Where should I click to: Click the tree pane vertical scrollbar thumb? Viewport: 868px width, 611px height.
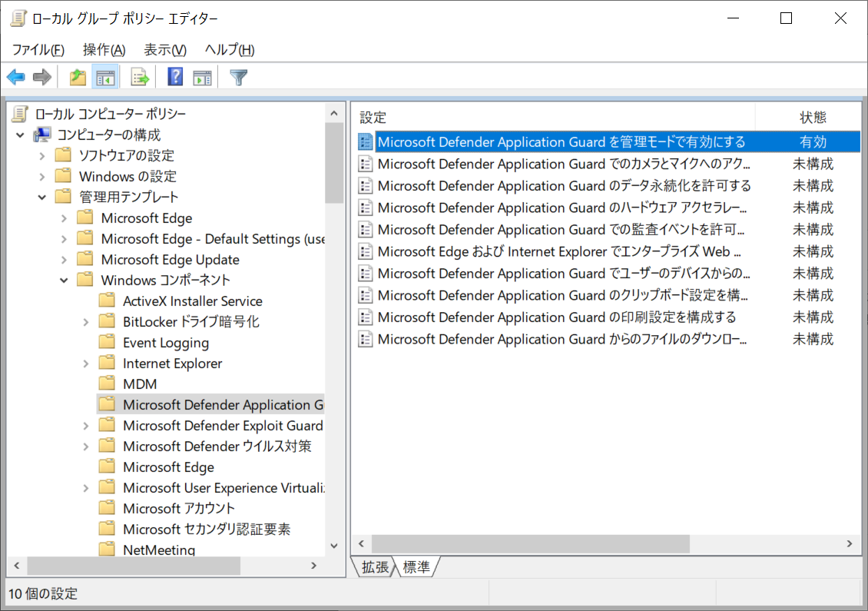[x=334, y=164]
